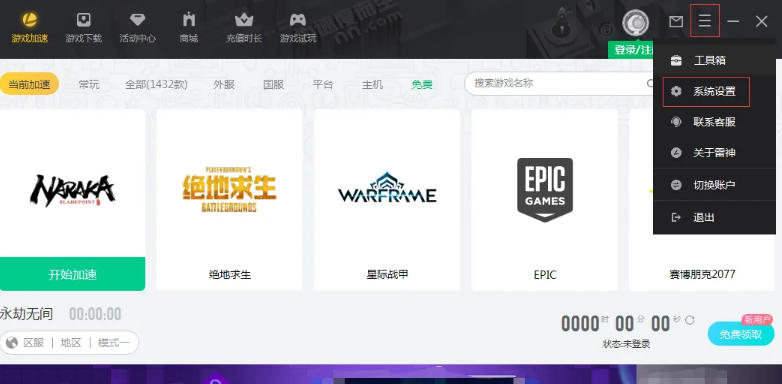The image size is (782, 384).
Task: Click the toolbox briefcase icon
Action: [676, 61]
